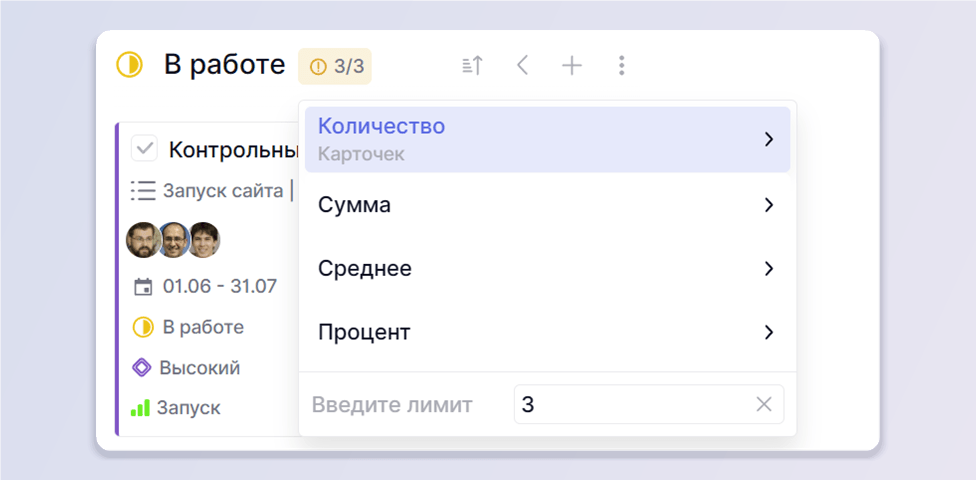
Task: Click the middle bald man's avatar
Action: (174, 240)
